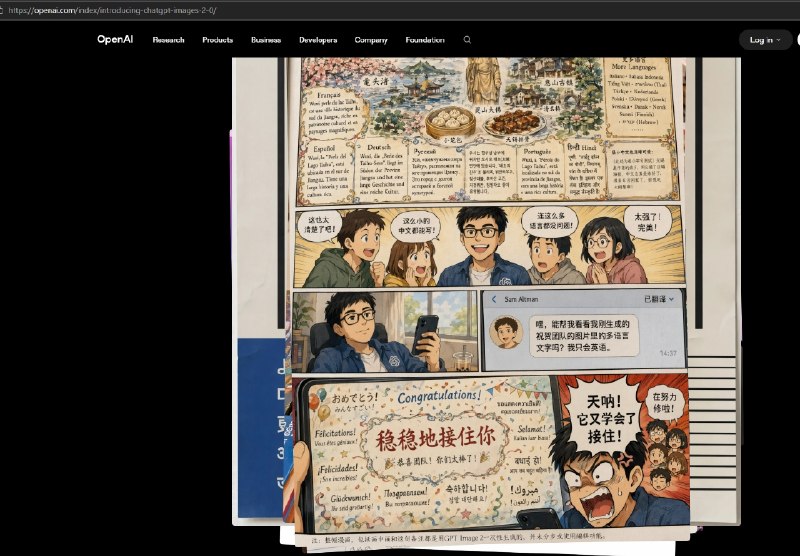Viewport: 800px width, 556px height.
Task: Open the Products menu
Action: point(217,40)
